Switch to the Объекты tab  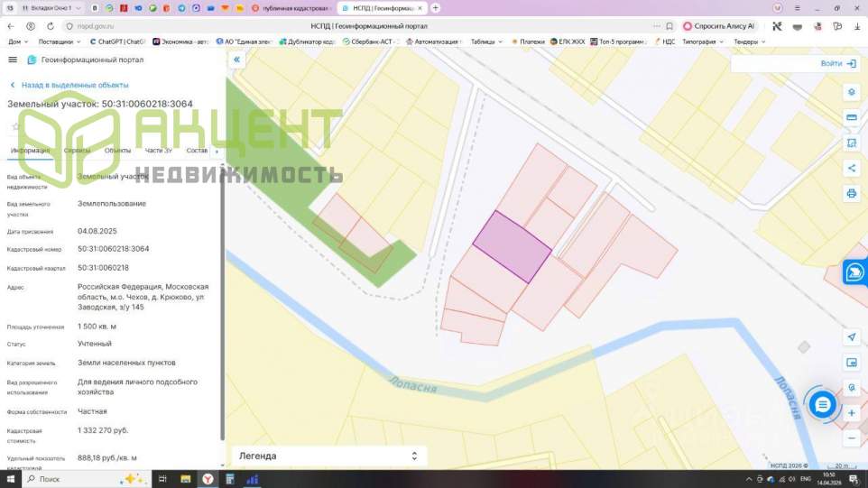[117, 151]
